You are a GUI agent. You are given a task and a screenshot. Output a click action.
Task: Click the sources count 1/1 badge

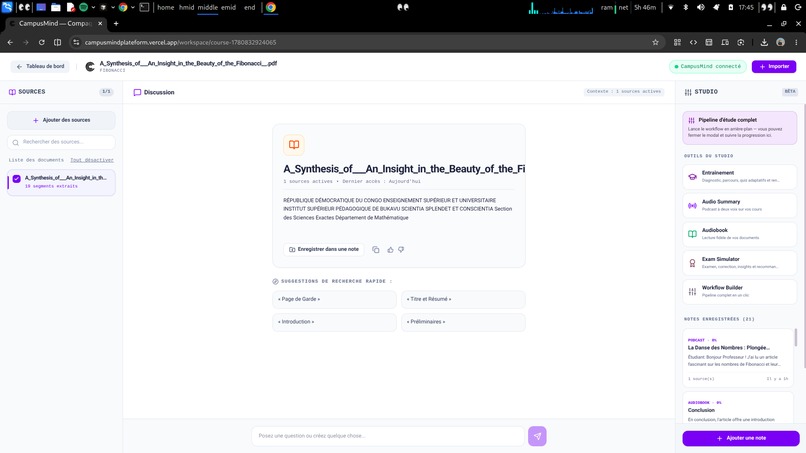(x=106, y=92)
